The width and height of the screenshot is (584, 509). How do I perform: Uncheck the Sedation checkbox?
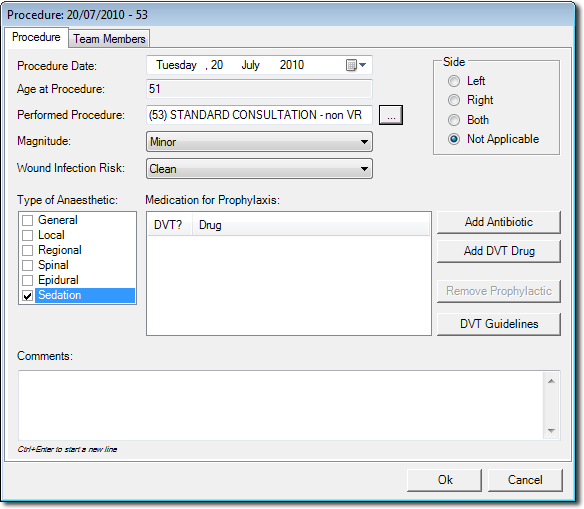(x=28, y=296)
